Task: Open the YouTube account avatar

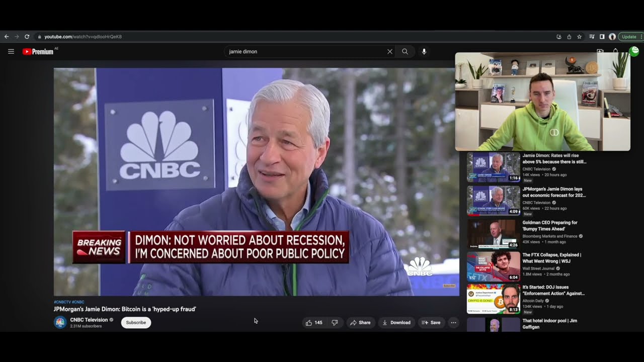Action: (x=634, y=51)
